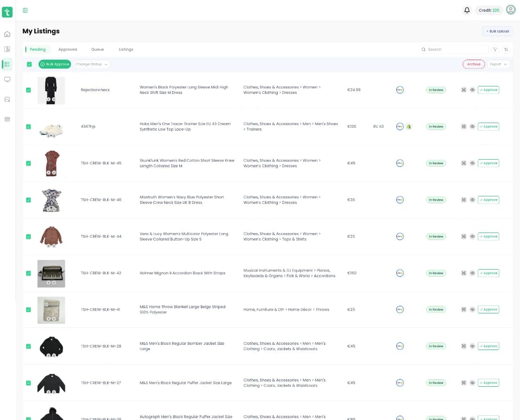The image size is (520, 420).
Task: Open the accordion thumbnail
Action: pyautogui.click(x=51, y=273)
